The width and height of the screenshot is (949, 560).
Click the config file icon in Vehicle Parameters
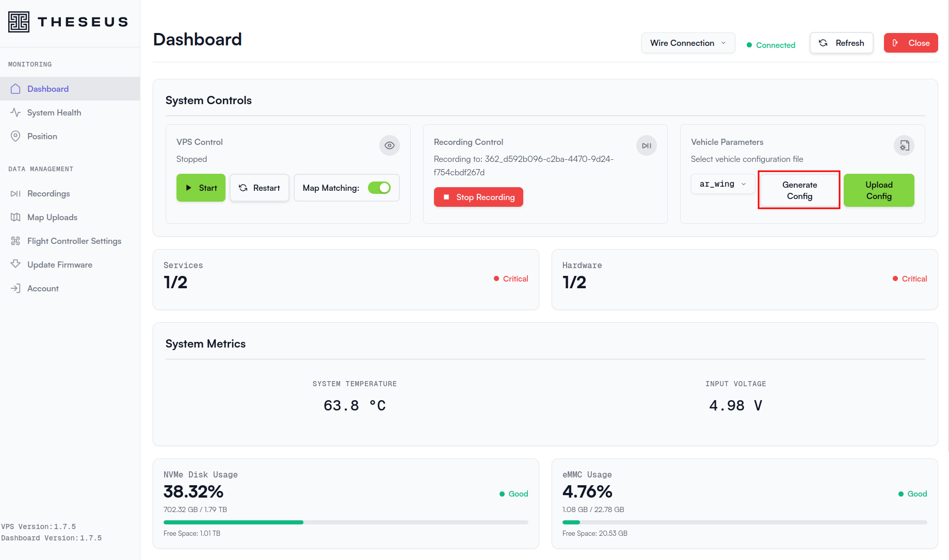pos(904,146)
